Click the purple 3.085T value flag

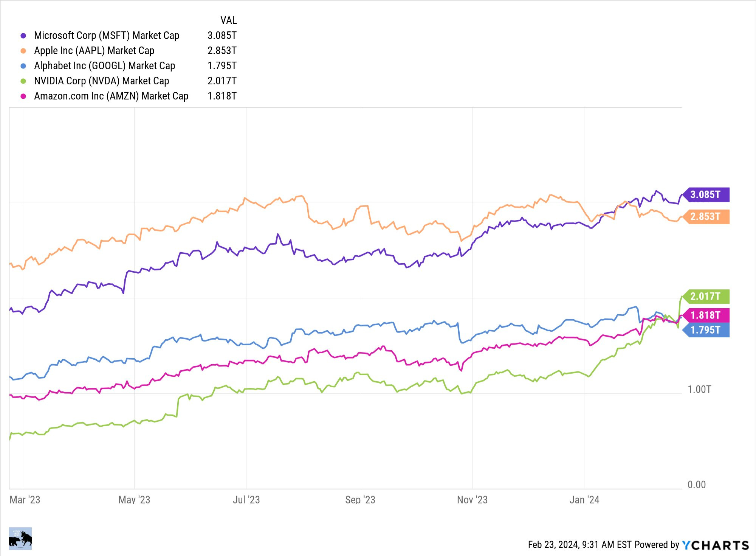pos(706,195)
